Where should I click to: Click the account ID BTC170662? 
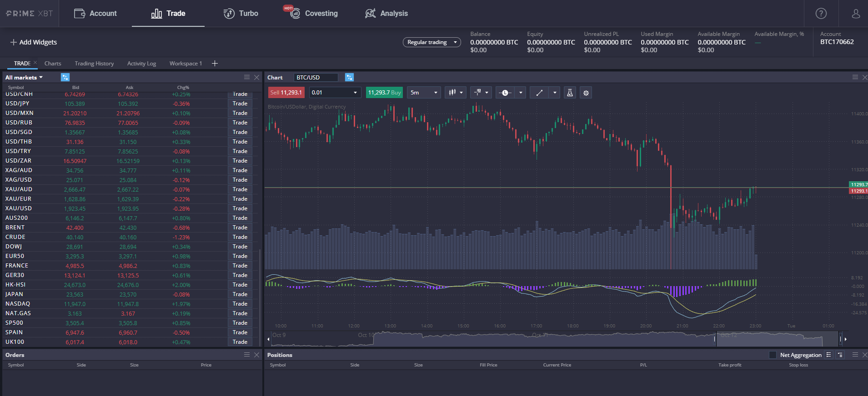coord(837,42)
